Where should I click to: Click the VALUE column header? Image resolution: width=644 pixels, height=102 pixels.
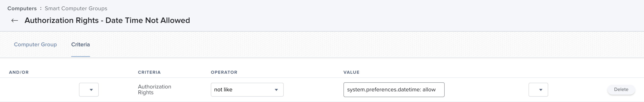pyautogui.click(x=351, y=72)
